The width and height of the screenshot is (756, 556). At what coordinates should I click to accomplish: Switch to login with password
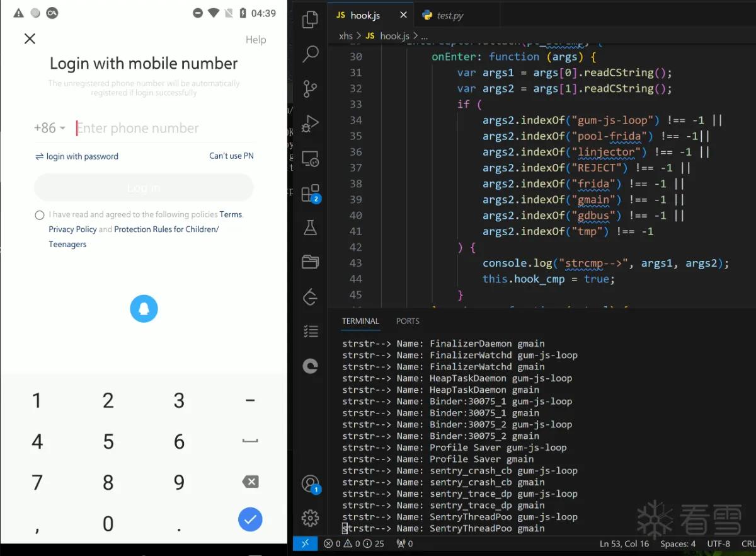(x=77, y=156)
